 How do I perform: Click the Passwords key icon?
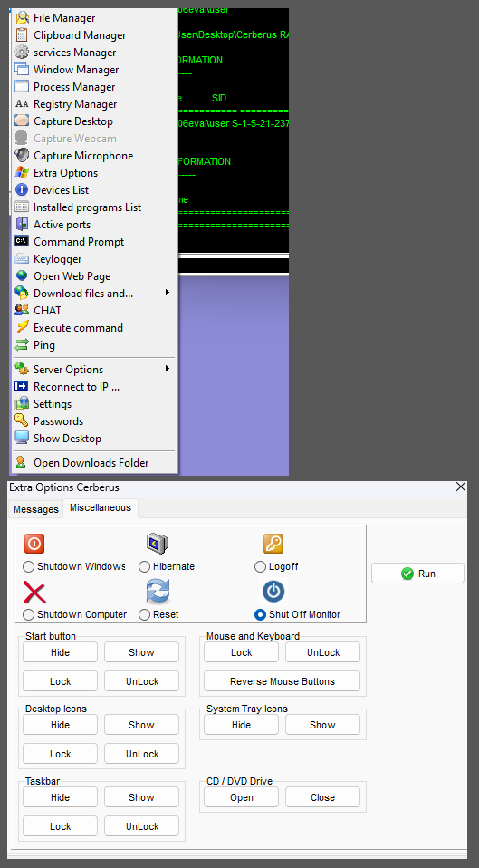coord(22,420)
